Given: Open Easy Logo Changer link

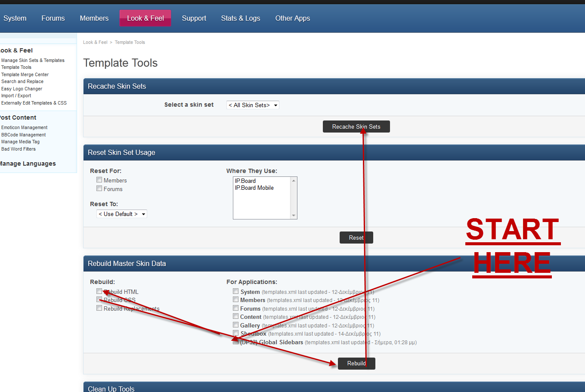Looking at the screenshot, I should pyautogui.click(x=22, y=89).
